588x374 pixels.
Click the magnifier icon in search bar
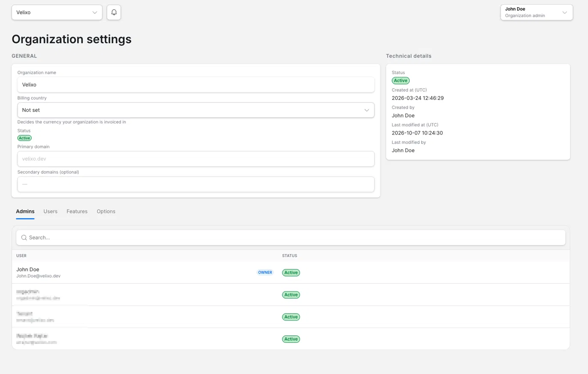[x=24, y=238]
